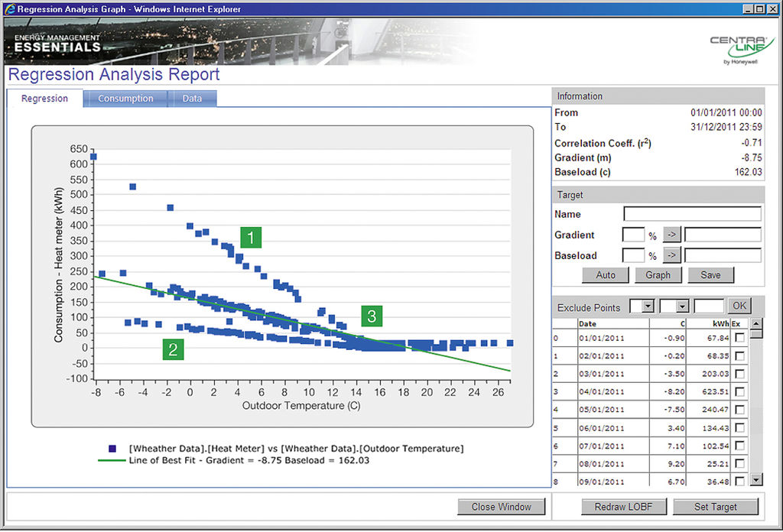This screenshot has width=783, height=532.
Task: Open the Data tab
Action: click(x=192, y=99)
